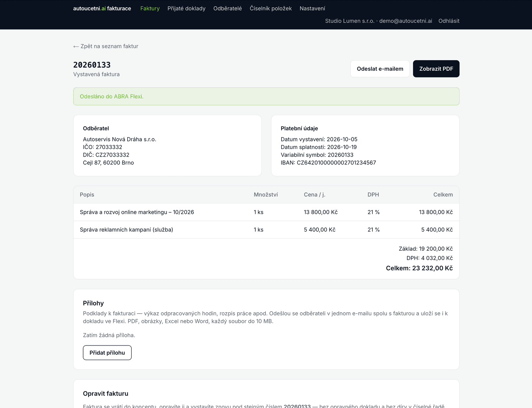The height and width of the screenshot is (408, 532).
Task: Select the invoice number 20260133 heading
Action: pos(92,65)
